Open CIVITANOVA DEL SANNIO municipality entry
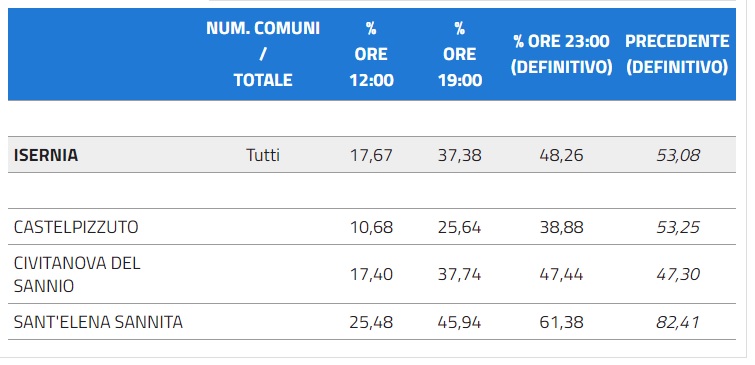755x365 pixels. [x=77, y=274]
